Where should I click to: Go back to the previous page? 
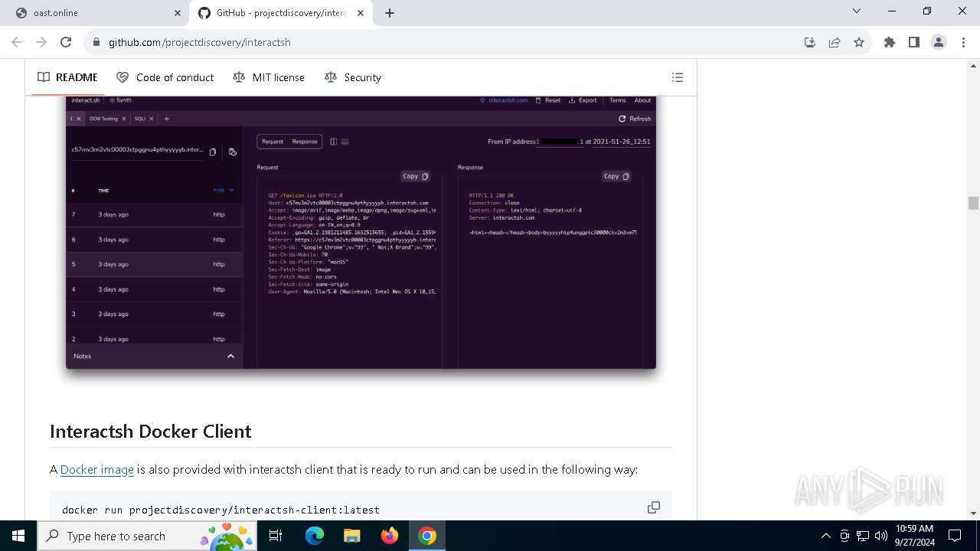coord(17,42)
